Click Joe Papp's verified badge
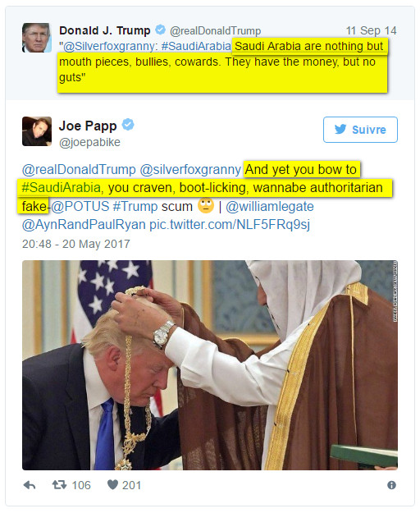Image resolution: width=420 pixels, height=513 pixels. pos(128,125)
